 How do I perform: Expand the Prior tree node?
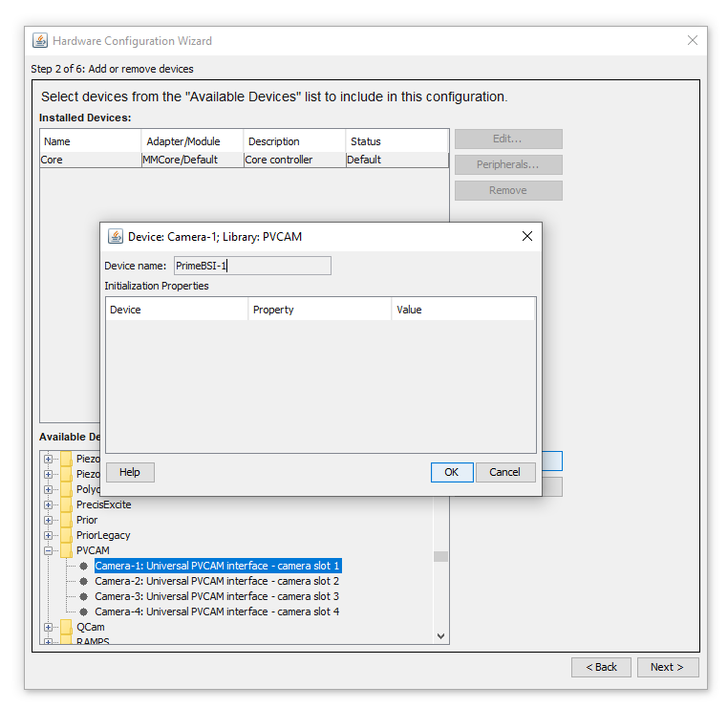point(48,521)
